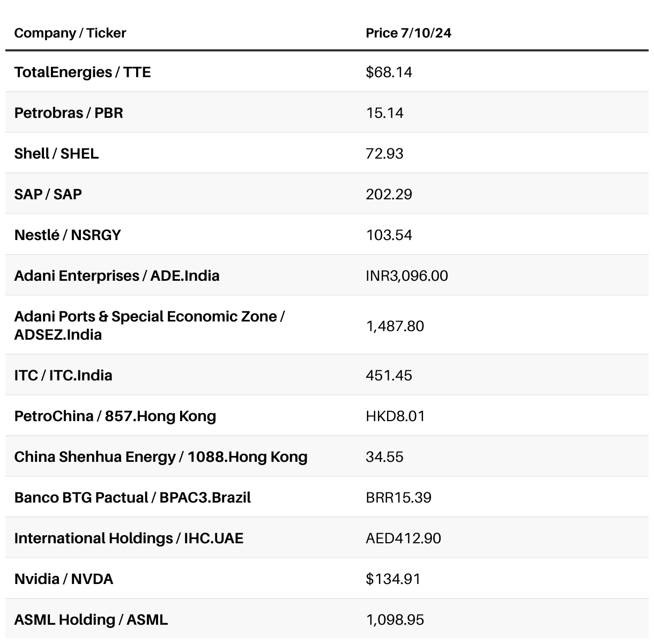Click the HKD8.01 PetroChina price
Image resolution: width=654 pixels, height=644 pixels.
(395, 416)
